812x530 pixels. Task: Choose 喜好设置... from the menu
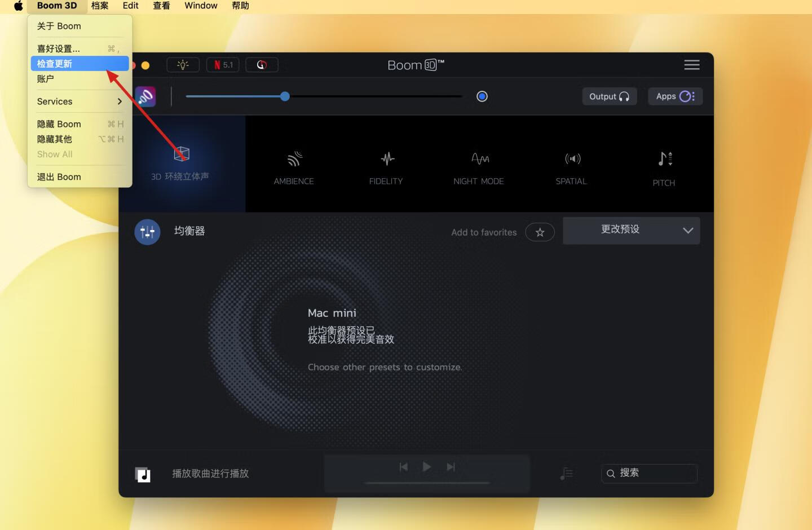tap(80, 48)
